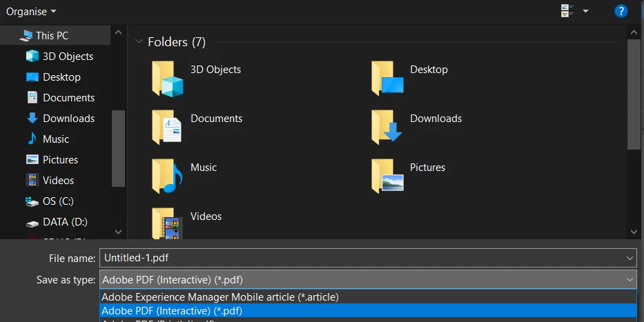Select the Music folder icon
The image size is (644, 322).
167,177
